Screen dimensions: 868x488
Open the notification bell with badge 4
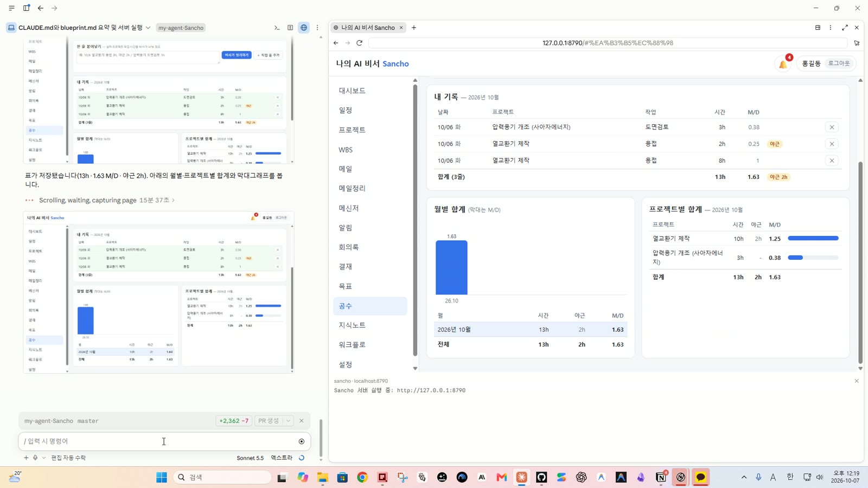[783, 63]
